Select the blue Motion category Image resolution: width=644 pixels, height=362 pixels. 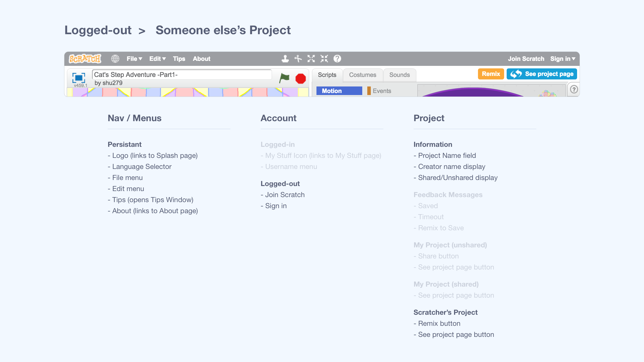(339, 91)
